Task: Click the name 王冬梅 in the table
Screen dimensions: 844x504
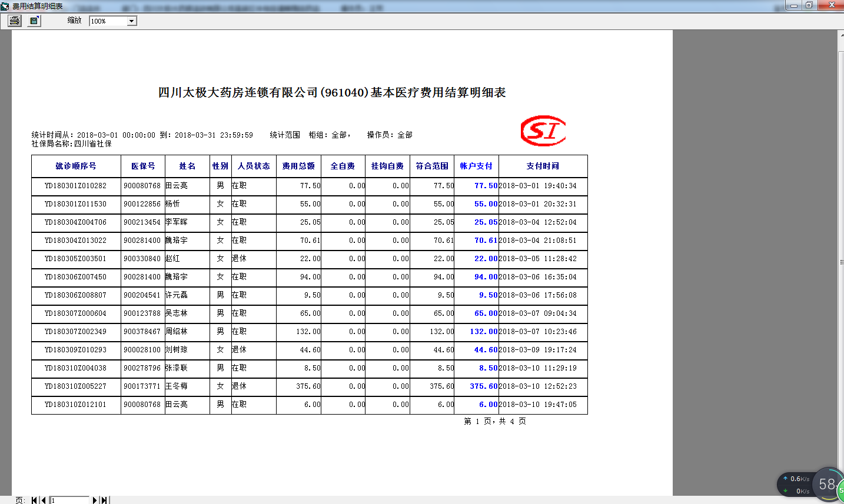Action: pos(177,386)
